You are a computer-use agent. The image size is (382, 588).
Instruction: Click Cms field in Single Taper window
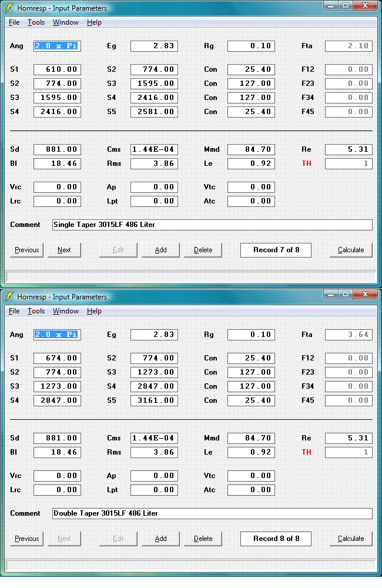[154, 149]
